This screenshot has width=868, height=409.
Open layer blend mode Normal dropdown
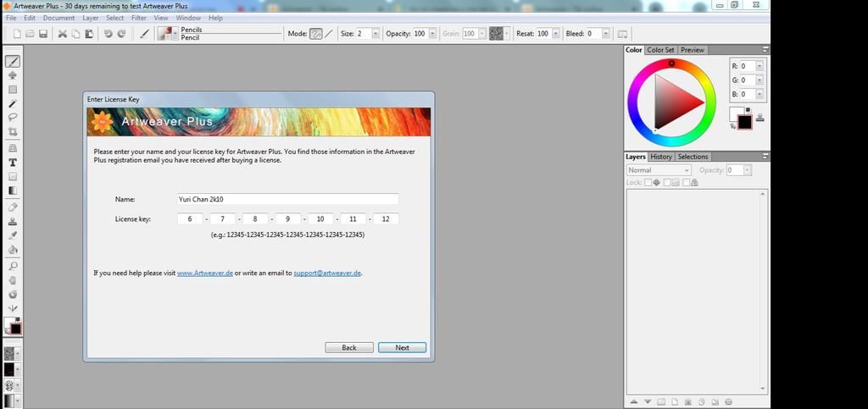(x=659, y=170)
